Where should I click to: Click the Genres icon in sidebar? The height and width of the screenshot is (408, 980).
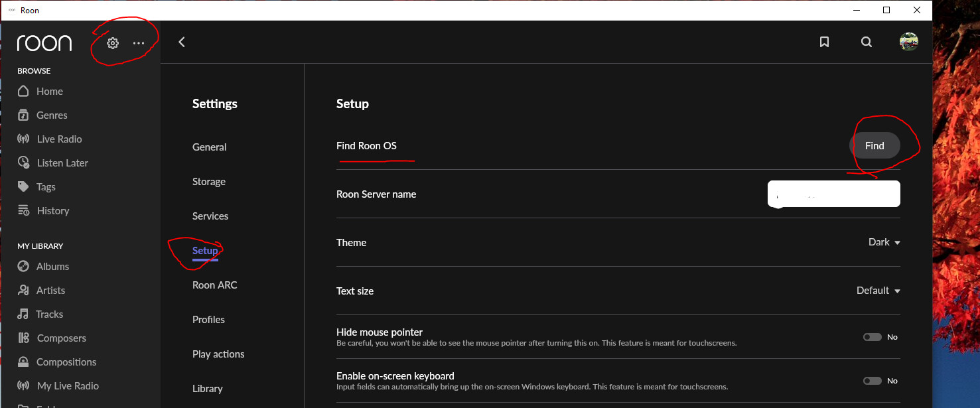click(x=23, y=115)
